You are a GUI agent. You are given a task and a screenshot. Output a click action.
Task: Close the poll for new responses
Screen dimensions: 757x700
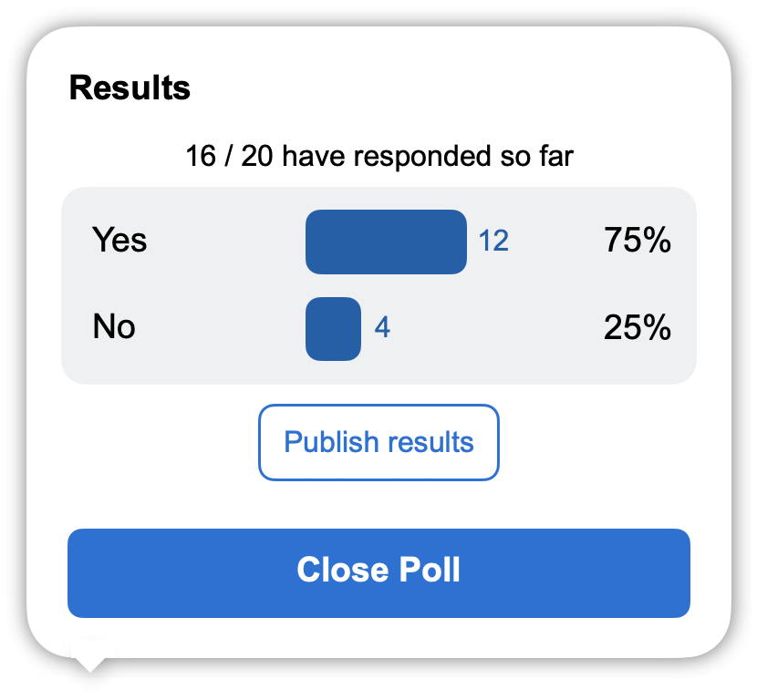(x=378, y=573)
